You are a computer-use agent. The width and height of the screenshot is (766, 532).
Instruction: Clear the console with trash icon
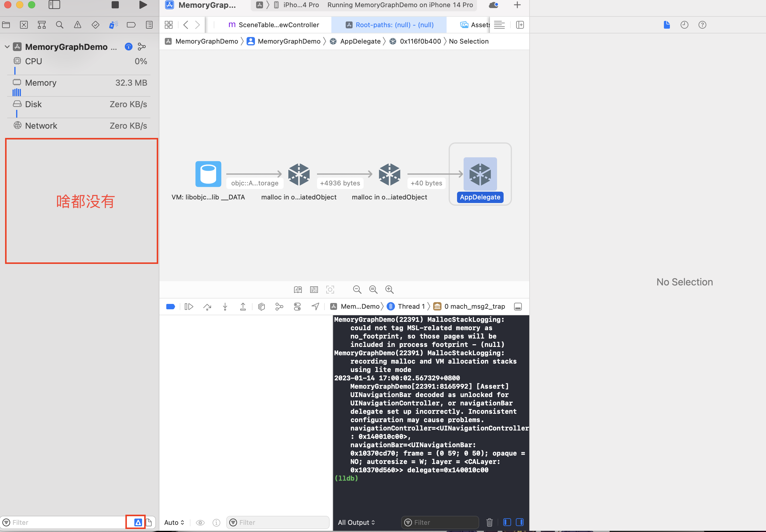(489, 522)
